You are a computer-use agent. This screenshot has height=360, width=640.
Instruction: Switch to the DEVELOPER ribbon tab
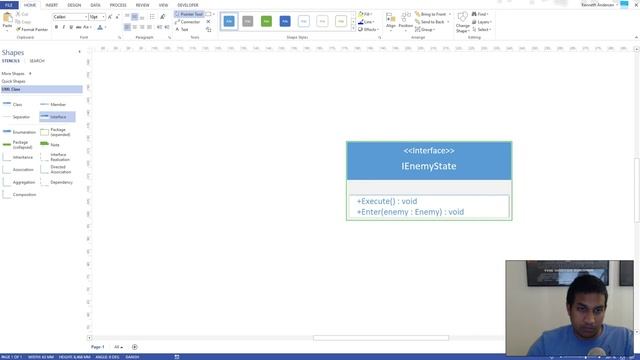click(x=188, y=5)
